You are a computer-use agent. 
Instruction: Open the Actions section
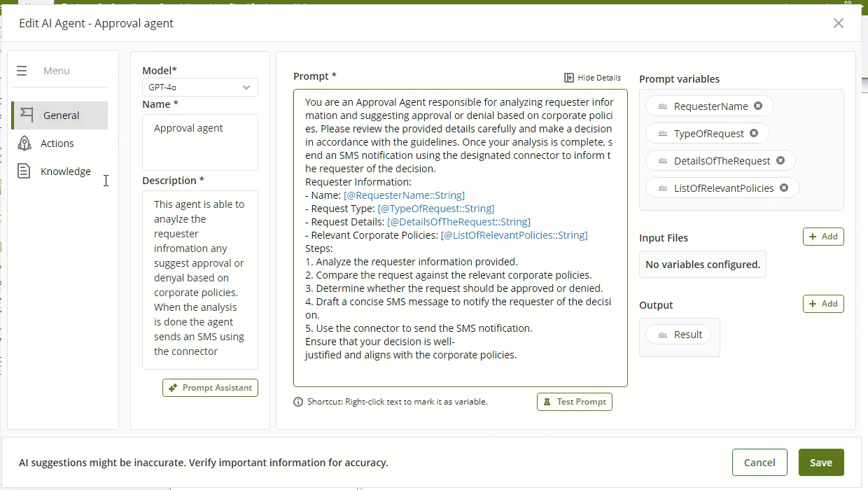57,143
